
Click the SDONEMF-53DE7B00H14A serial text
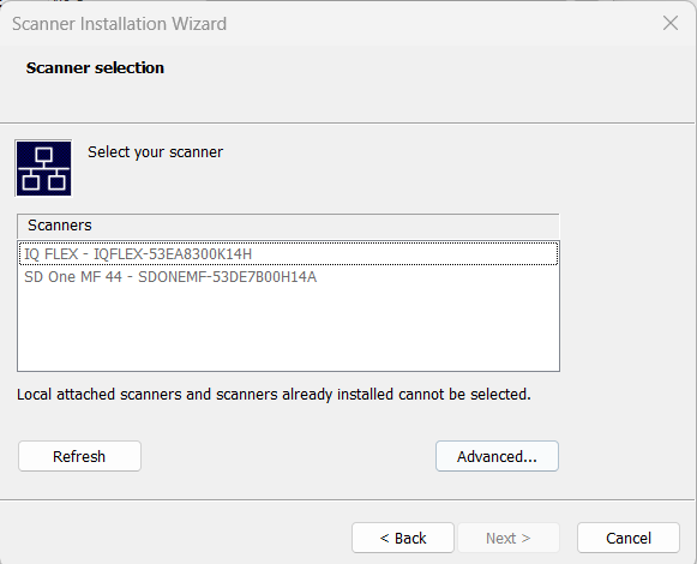pos(227,276)
